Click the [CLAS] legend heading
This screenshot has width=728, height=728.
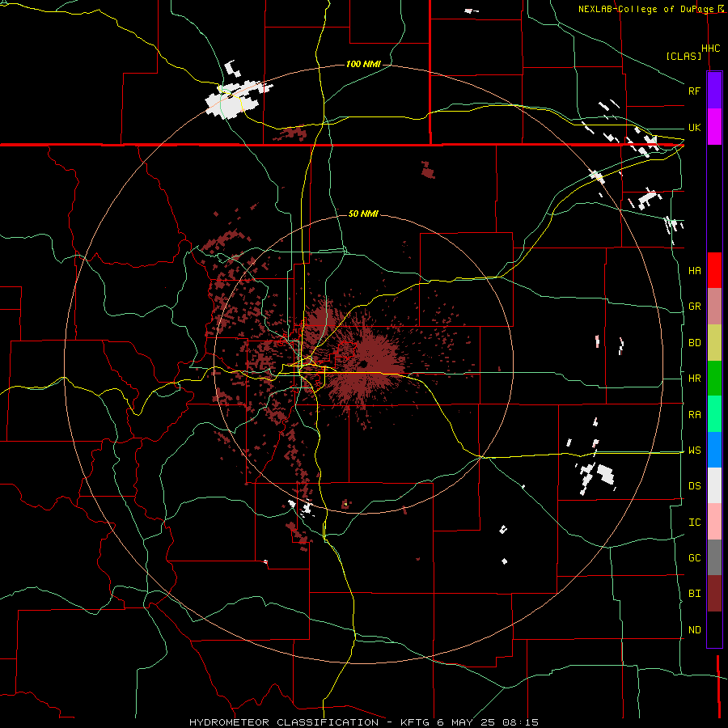click(684, 56)
